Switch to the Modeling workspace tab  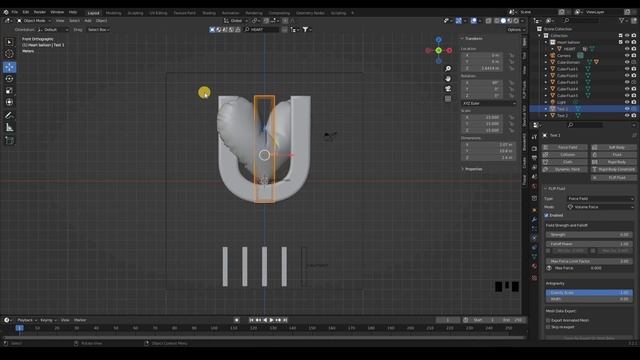coord(113,13)
